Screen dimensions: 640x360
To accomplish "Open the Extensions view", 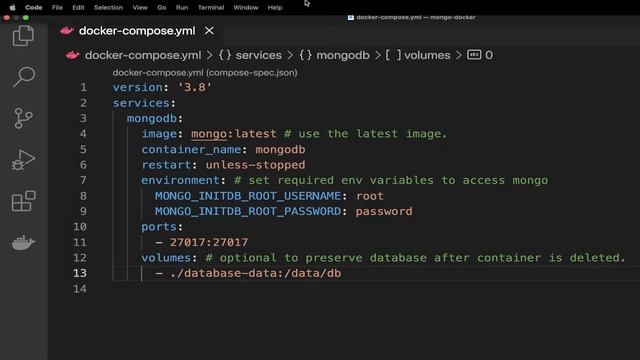I will click(x=23, y=201).
